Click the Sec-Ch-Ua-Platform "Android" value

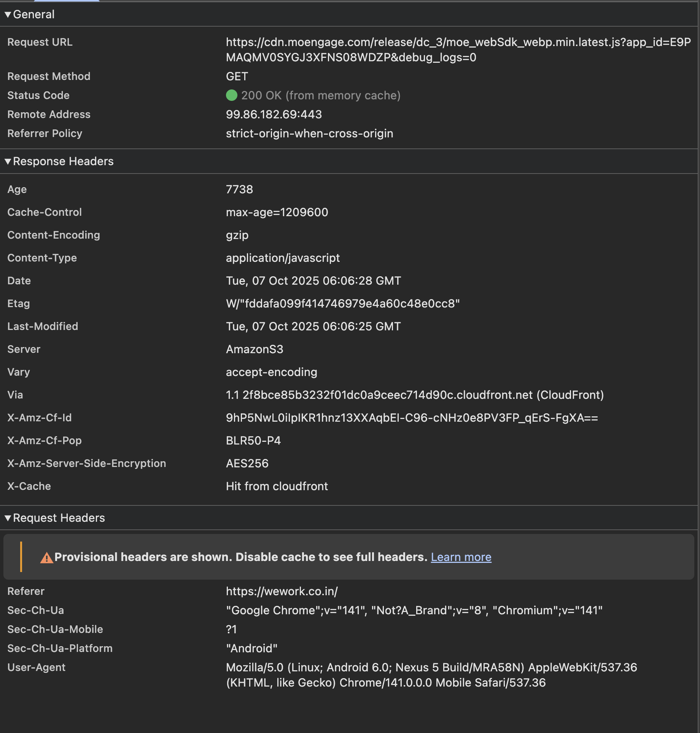pos(251,648)
